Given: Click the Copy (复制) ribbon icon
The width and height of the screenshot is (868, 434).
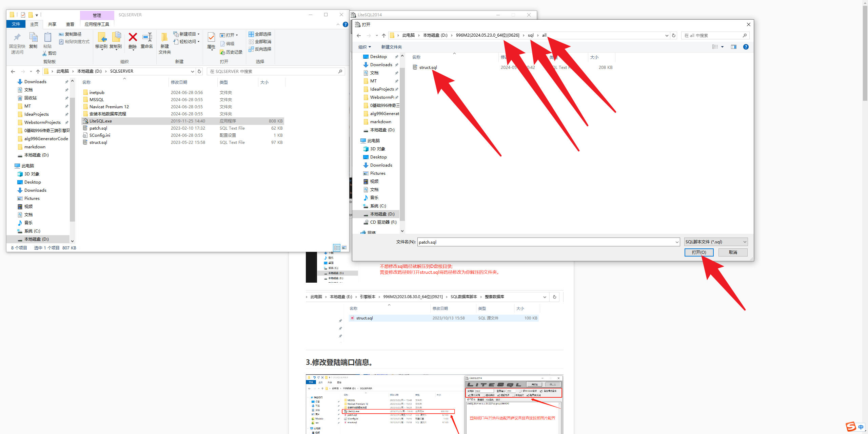Looking at the screenshot, I should click(33, 41).
